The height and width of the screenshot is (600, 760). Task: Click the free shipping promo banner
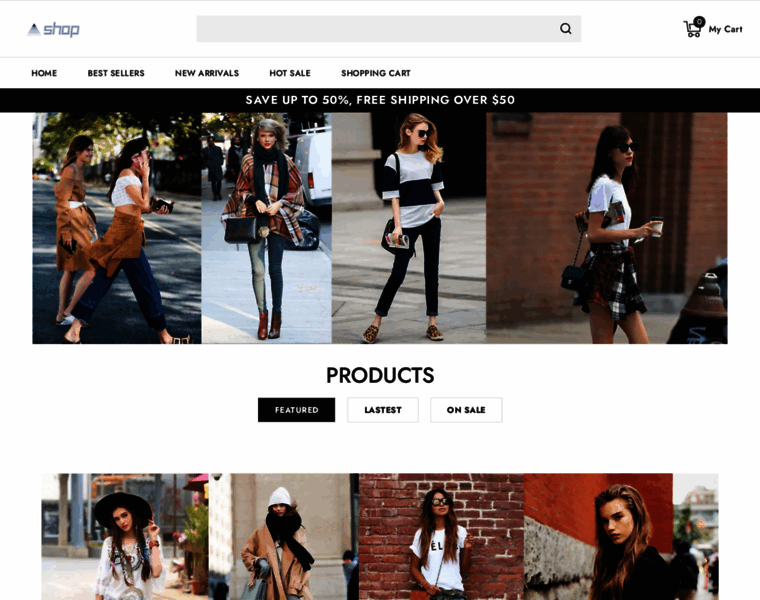click(x=380, y=100)
